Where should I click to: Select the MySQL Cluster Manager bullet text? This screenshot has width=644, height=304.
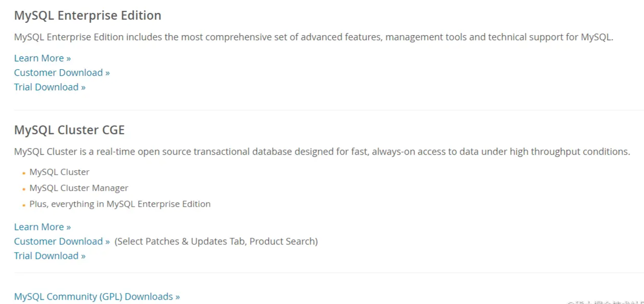click(x=78, y=188)
